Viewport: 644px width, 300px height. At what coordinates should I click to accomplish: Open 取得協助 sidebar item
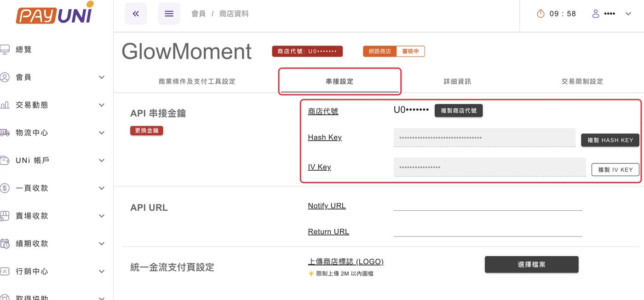click(32, 297)
